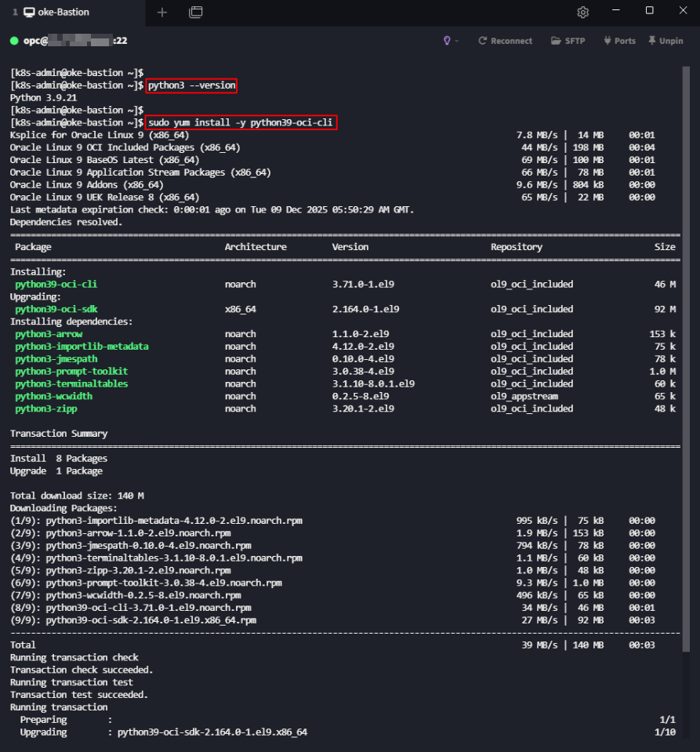
Task: Open the SFTP file browser
Action: tap(568, 41)
